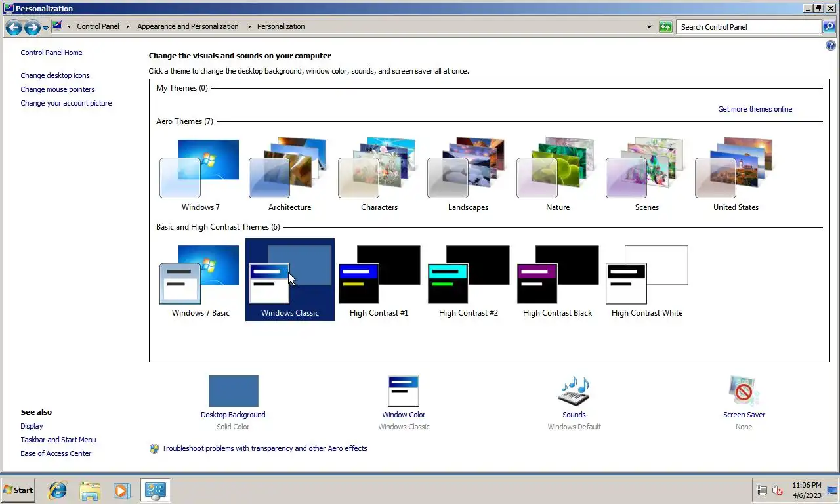840x504 pixels.
Task: Click the Personalization breadcrumb
Action: (281, 26)
